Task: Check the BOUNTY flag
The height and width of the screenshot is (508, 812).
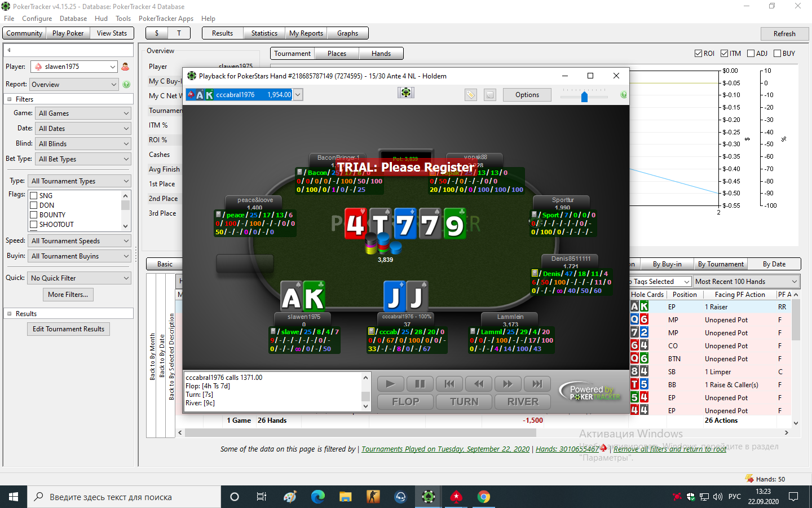Action: (x=34, y=215)
